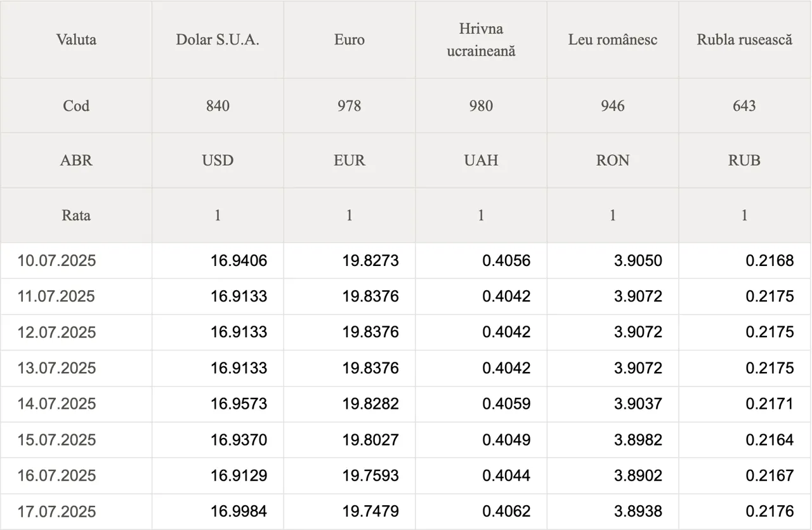Select the Leu românesc column header
Screen dimensions: 812x530
[x=613, y=39]
